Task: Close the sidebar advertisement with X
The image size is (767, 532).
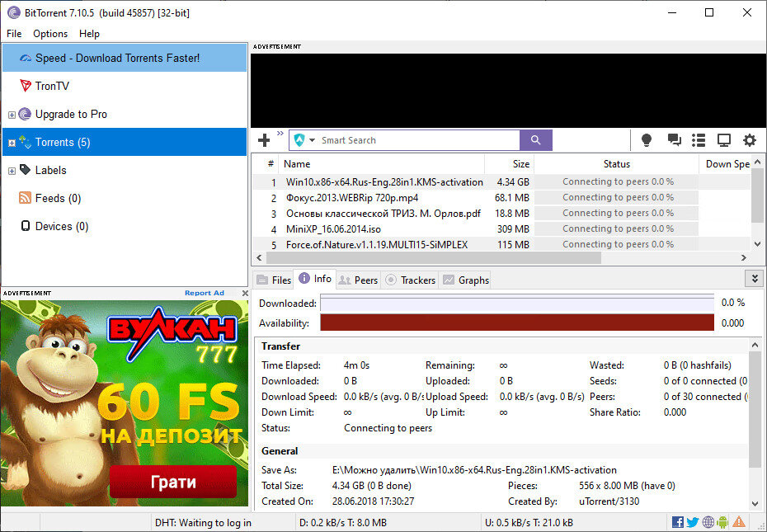Action: 245,293
